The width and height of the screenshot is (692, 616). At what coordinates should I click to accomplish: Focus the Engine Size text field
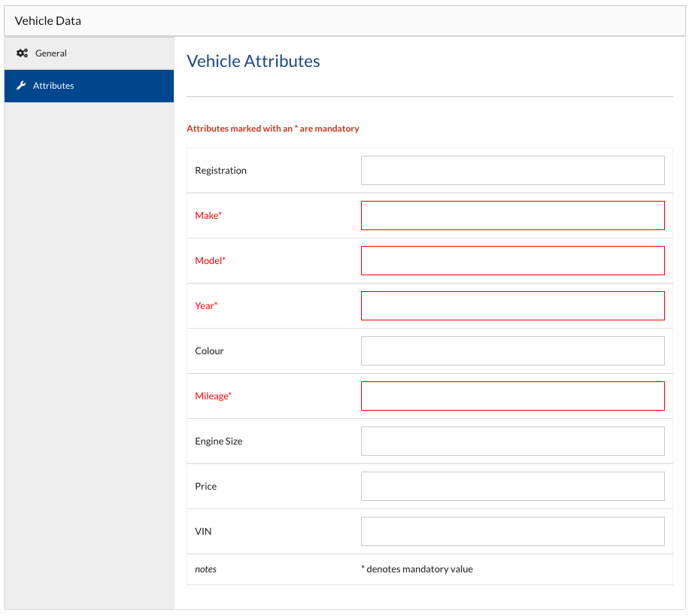coord(512,442)
